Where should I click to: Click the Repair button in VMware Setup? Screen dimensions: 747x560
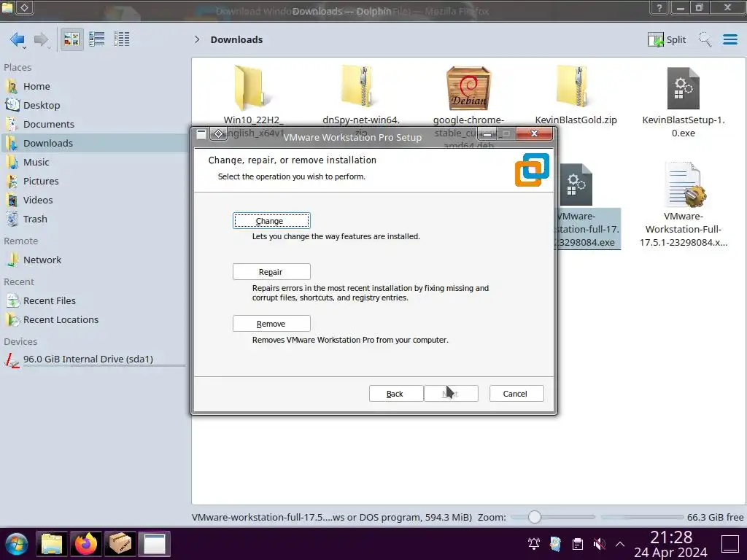tap(271, 272)
